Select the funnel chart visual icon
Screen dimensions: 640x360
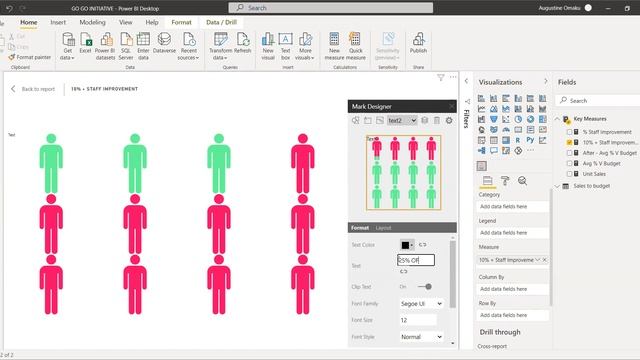point(493,119)
